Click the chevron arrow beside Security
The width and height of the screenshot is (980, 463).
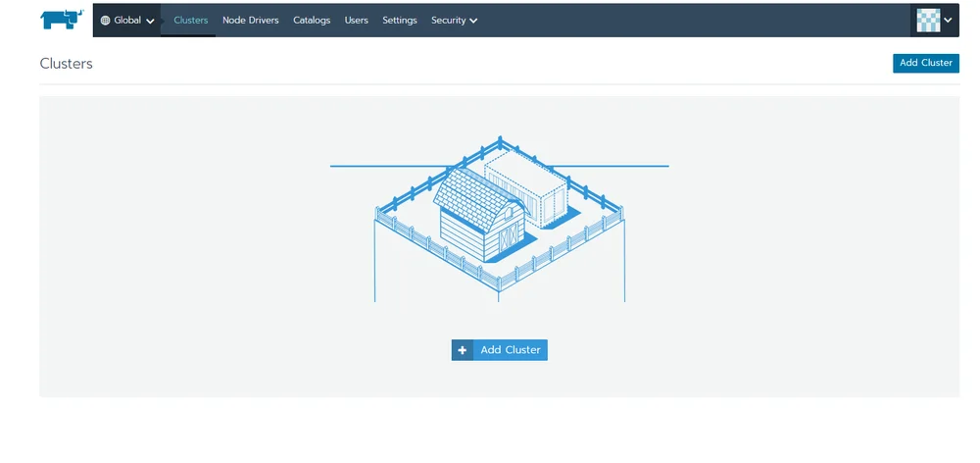click(473, 21)
